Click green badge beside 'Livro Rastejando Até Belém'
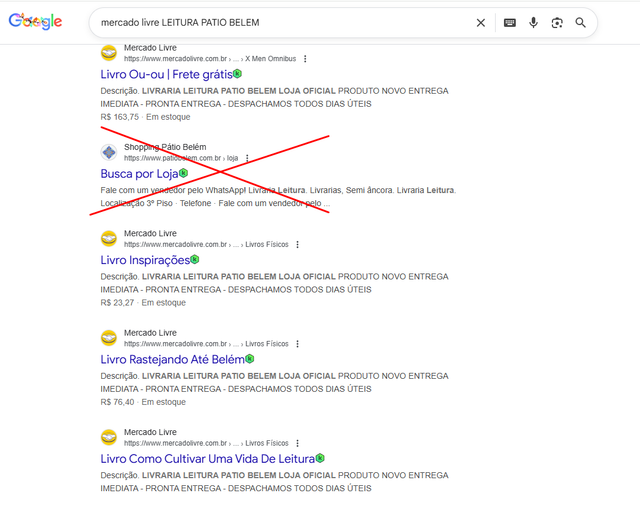Screen dimensions: 640x508 coord(250,359)
